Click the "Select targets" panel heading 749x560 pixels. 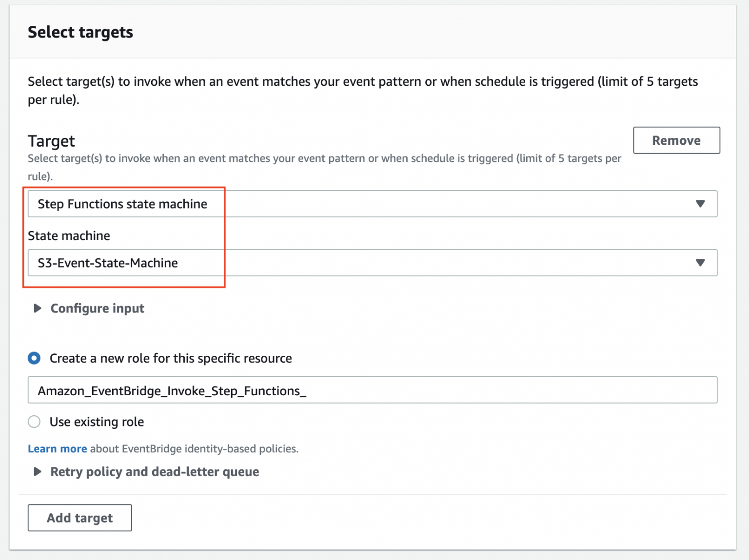coord(80,32)
